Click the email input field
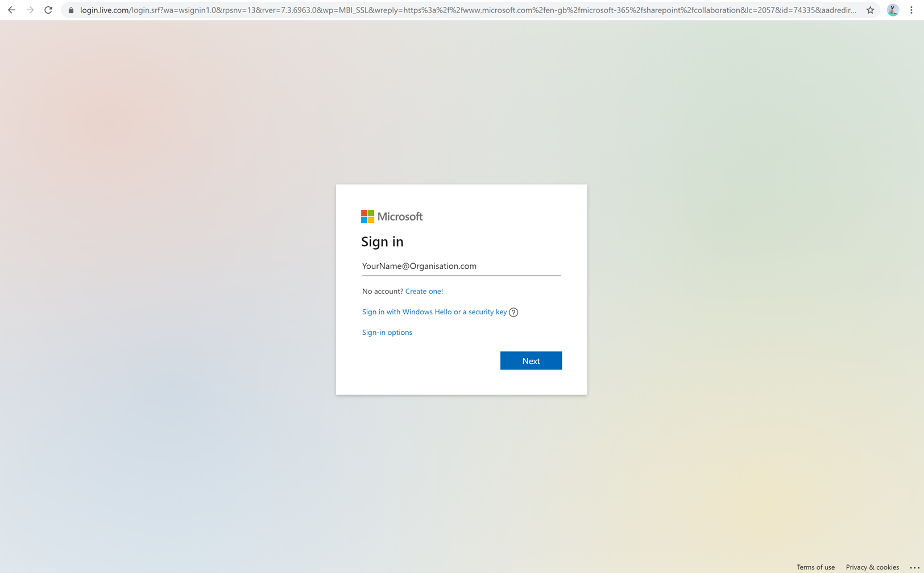This screenshot has width=924, height=573. click(461, 266)
